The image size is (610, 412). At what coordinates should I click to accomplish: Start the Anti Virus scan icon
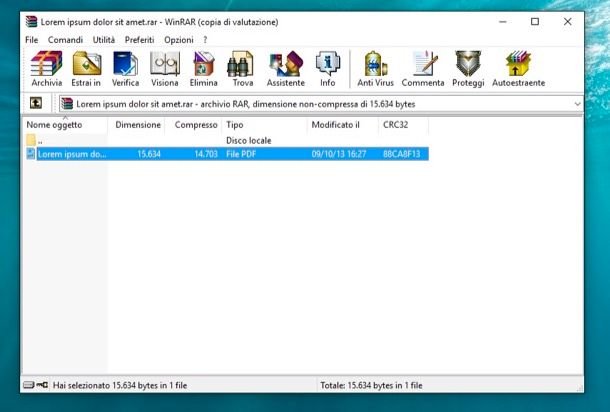(374, 68)
